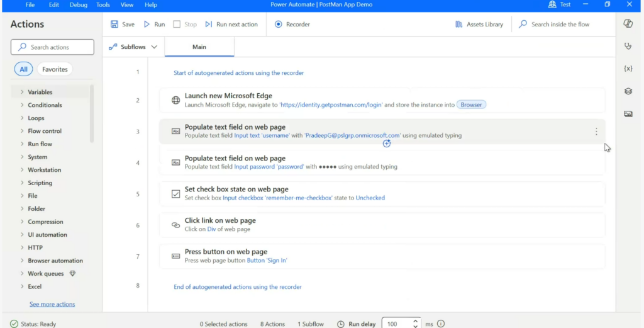The width and height of the screenshot is (644, 328).
Task: Click text field icon on step 4
Action: (176, 162)
